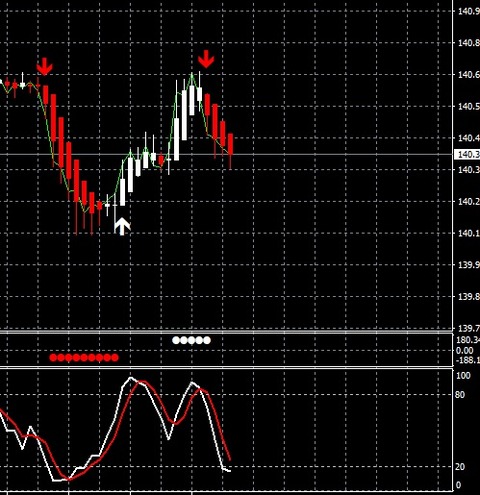Select the row of red dots indicator
480x495 pixels.
(x=84, y=358)
